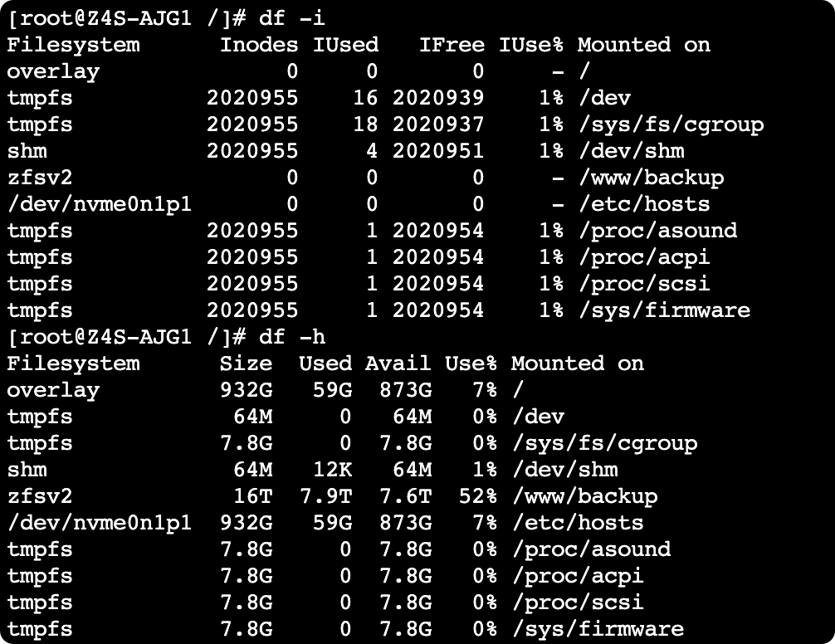Click /dev/nvme0n1p1 in the df -h output
This screenshot has width=835, height=644.
click(99, 523)
